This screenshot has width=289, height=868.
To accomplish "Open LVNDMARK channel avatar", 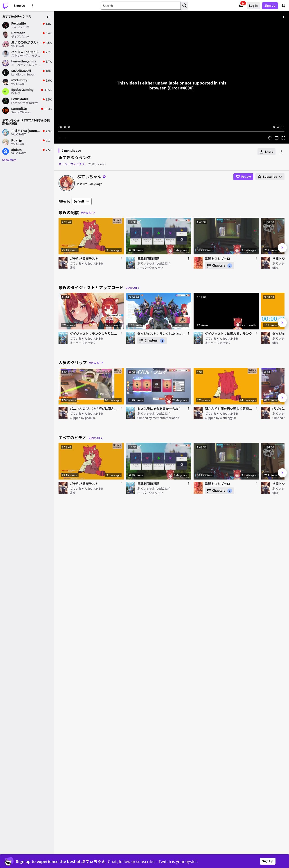I will (x=6, y=101).
